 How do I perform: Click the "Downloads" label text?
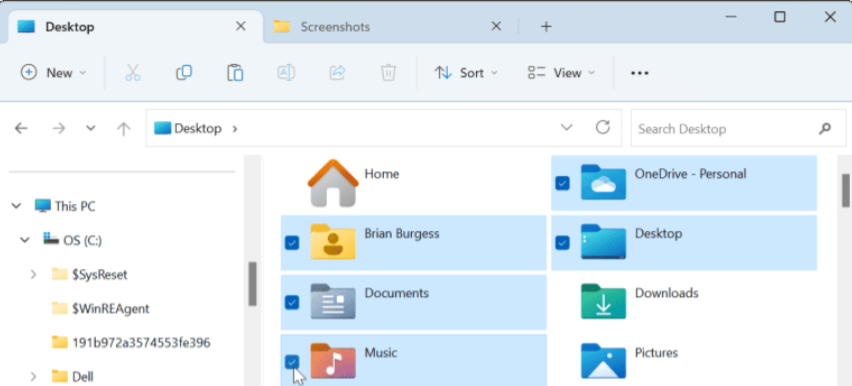[667, 293]
